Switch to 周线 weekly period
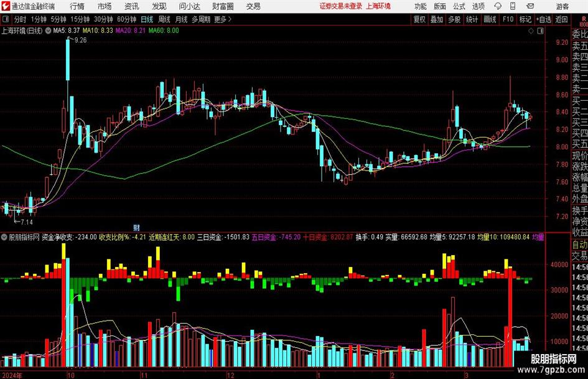588x379 pixels. [x=164, y=19]
